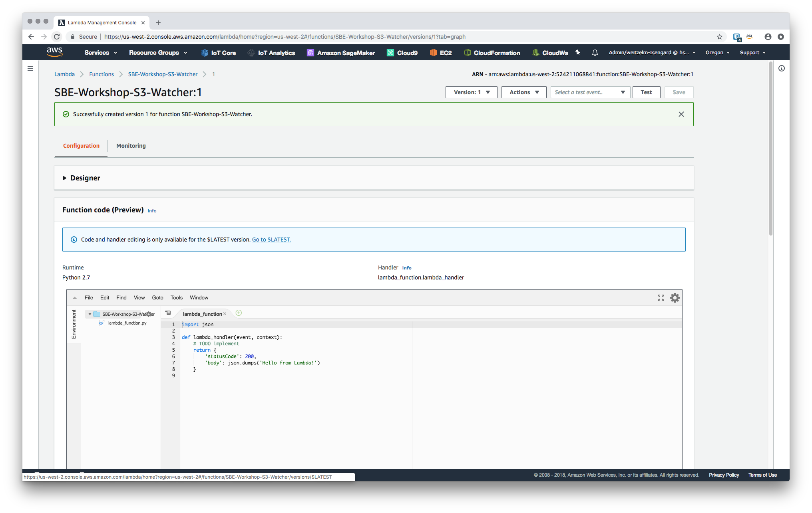
Task: Open the EC2 shortcut
Action: [x=441, y=53]
